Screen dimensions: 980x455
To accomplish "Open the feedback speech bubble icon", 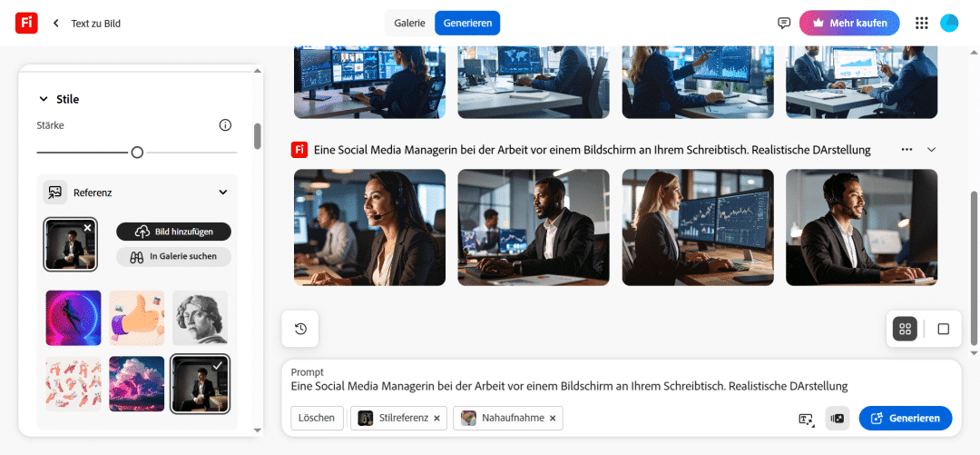I will [x=784, y=23].
